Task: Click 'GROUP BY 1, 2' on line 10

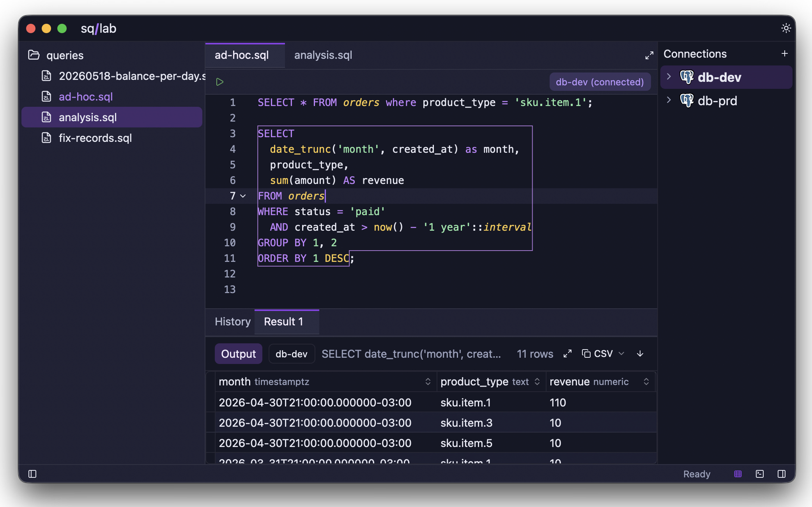Action: click(x=297, y=243)
